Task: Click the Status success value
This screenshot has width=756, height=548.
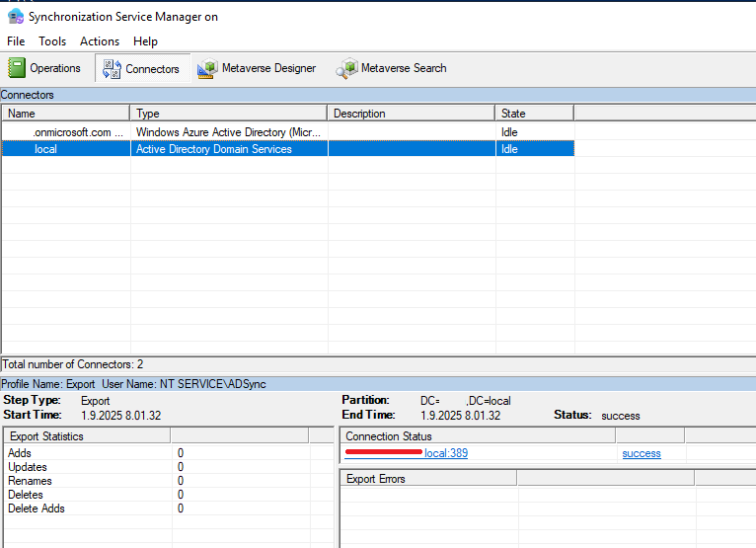Action: pyautogui.click(x=621, y=416)
